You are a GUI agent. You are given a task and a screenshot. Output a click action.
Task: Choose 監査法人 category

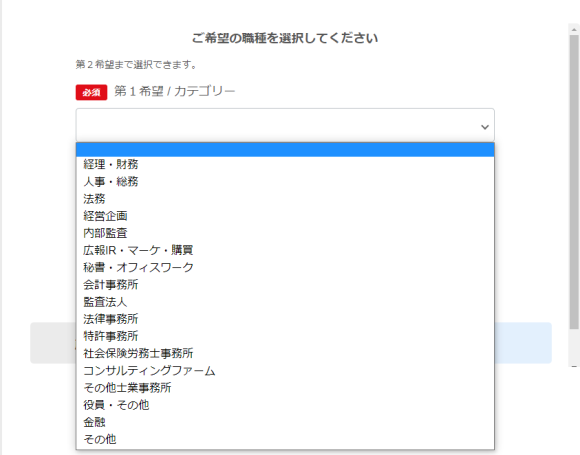point(285,302)
